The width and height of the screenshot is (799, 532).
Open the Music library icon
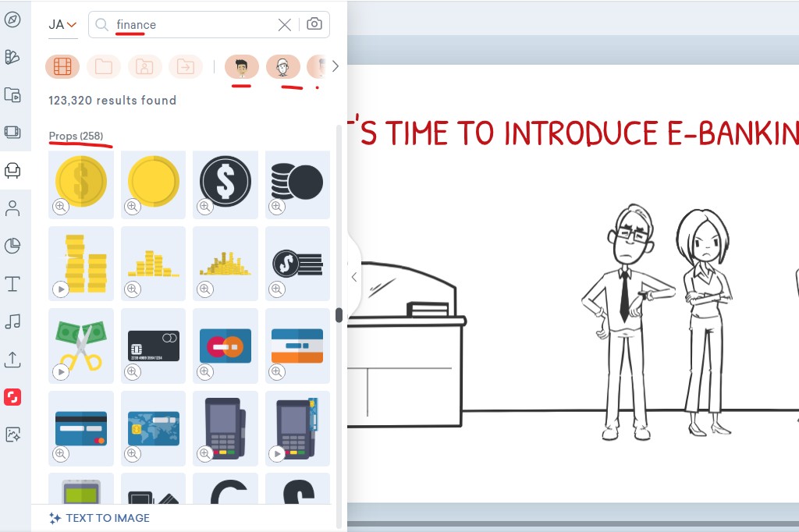(12, 321)
